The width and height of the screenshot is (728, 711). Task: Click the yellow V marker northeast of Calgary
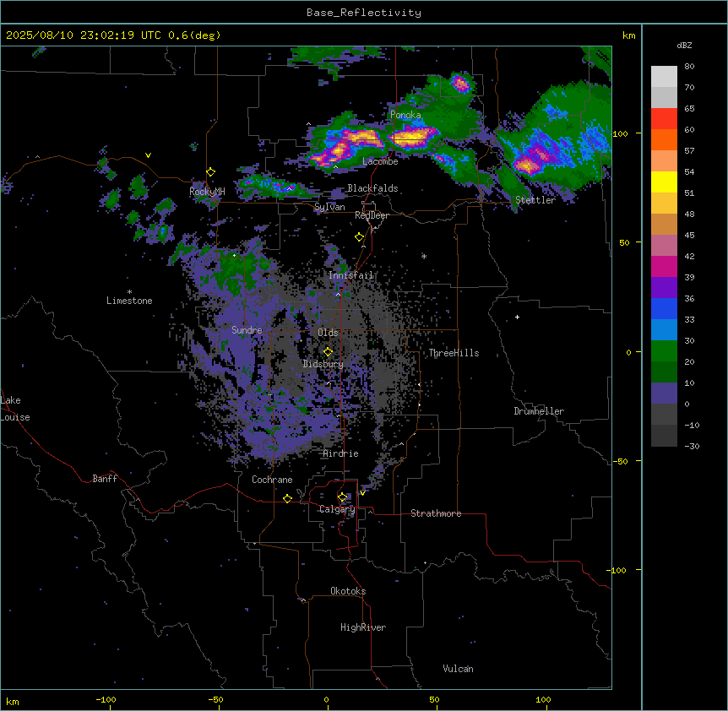click(362, 493)
